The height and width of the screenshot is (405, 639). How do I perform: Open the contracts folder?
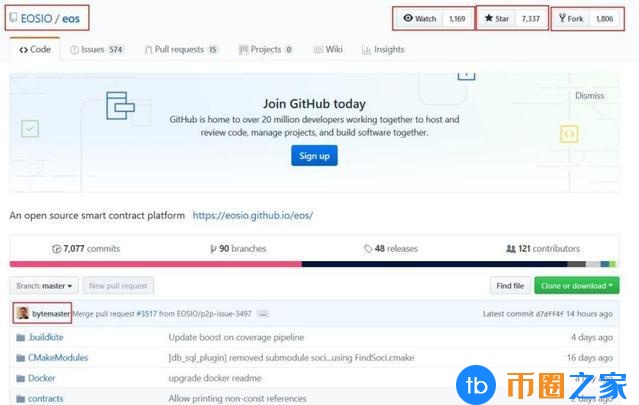(x=46, y=398)
